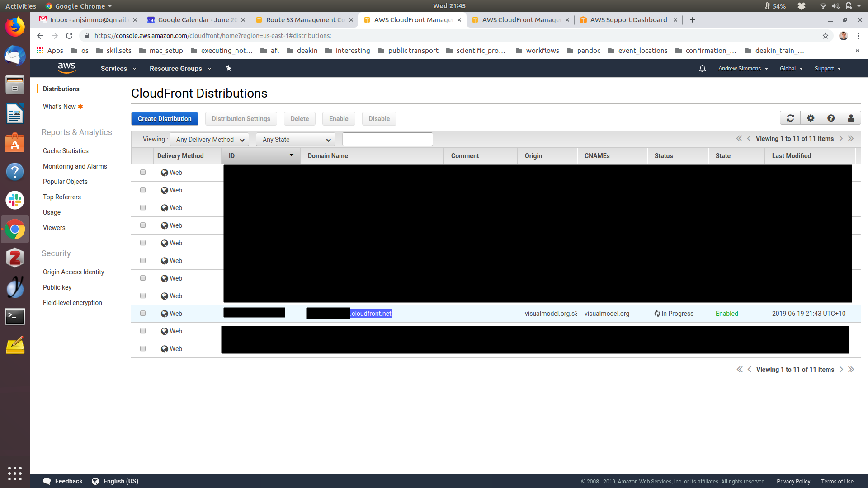Go to the AWS logo home

tap(66, 68)
